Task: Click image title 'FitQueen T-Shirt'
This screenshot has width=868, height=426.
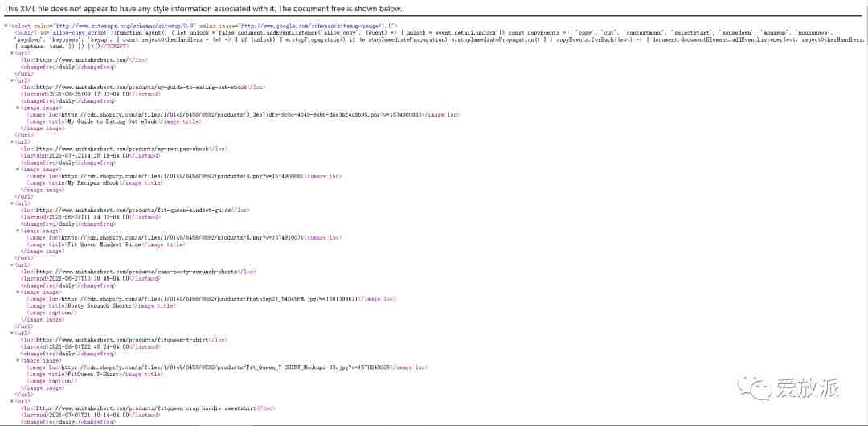Action: (x=92, y=374)
